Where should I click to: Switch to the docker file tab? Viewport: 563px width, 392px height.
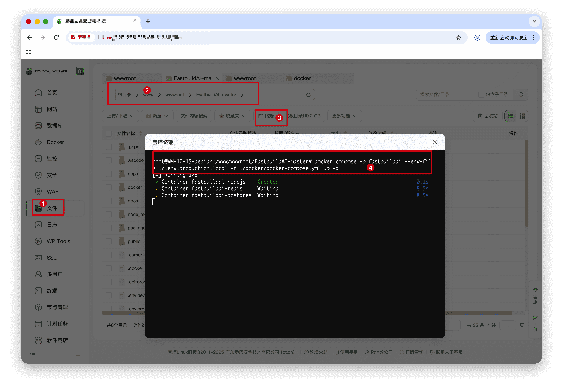302,79
